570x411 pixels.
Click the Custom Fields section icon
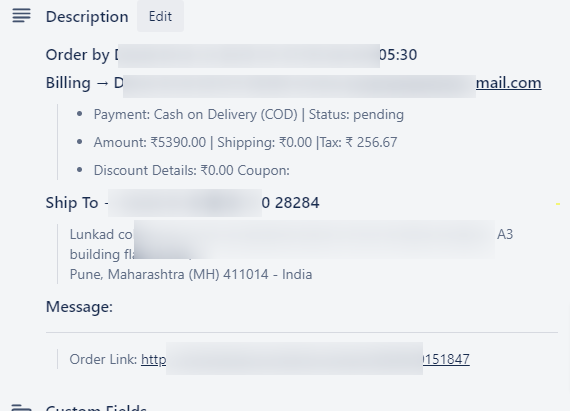click(21, 407)
